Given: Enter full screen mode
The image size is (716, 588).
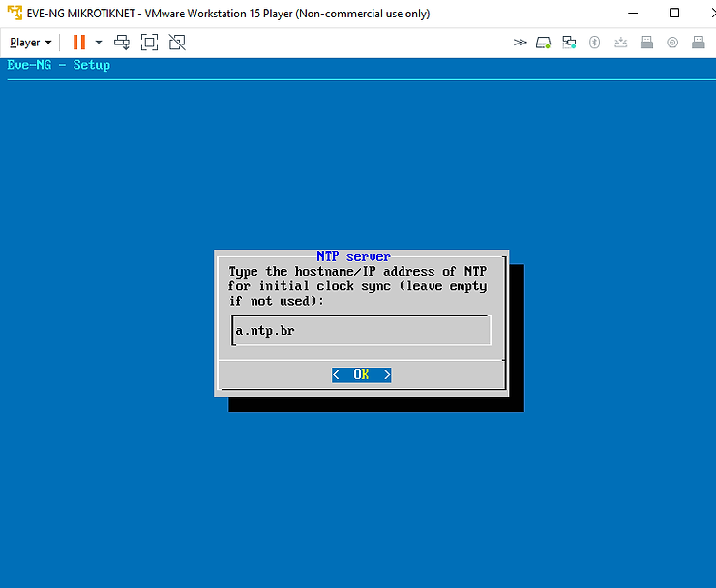Looking at the screenshot, I should point(149,43).
